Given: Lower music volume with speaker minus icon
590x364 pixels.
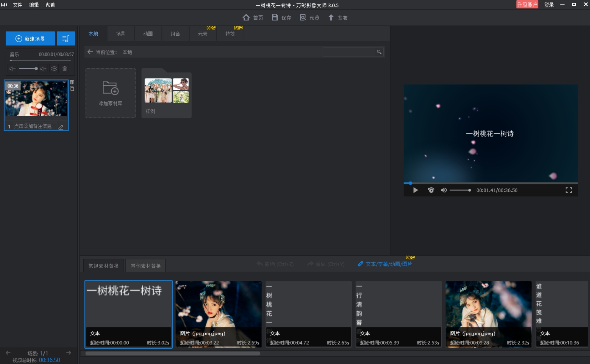Looking at the screenshot, I should (x=12, y=68).
